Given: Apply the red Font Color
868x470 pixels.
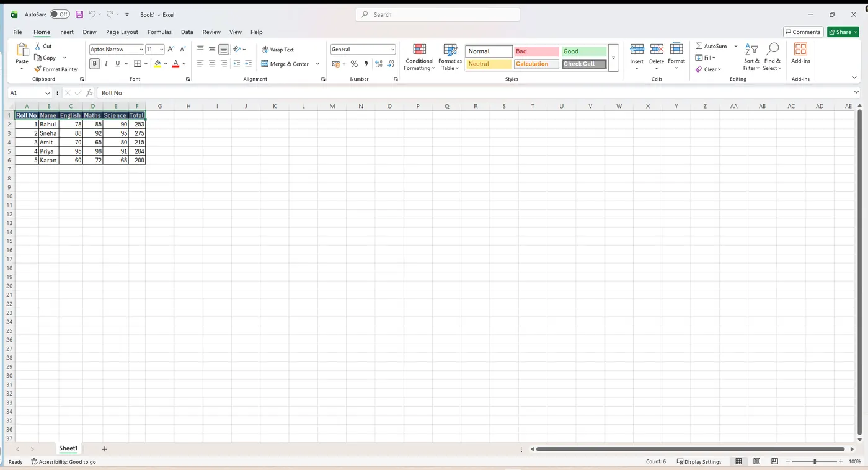Looking at the screenshot, I should pyautogui.click(x=175, y=63).
